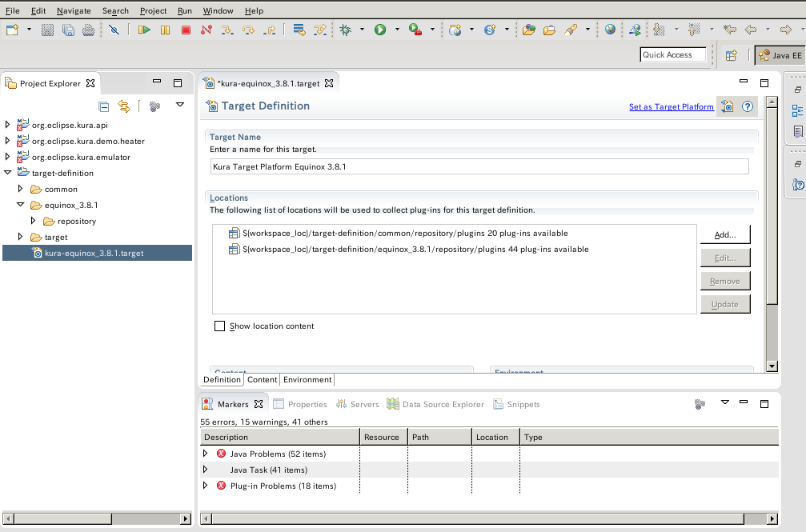Click the Drop to Frame icon
The image size is (806, 532).
(299, 30)
